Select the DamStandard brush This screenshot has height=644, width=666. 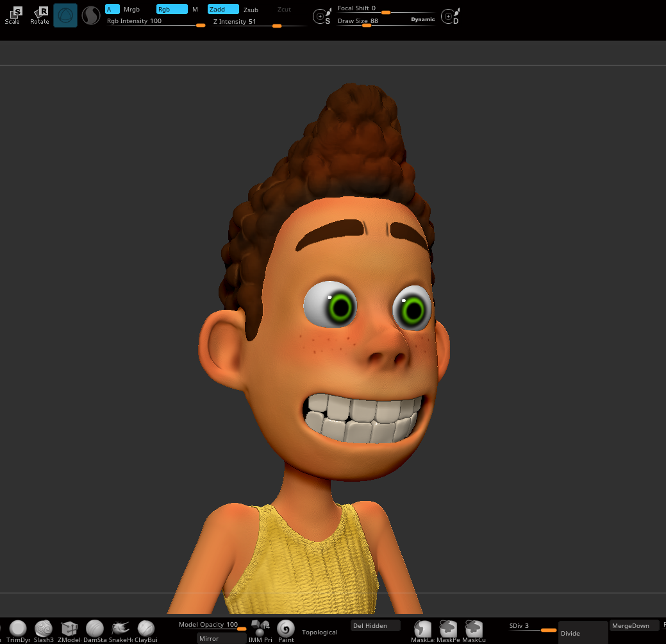pyautogui.click(x=95, y=631)
